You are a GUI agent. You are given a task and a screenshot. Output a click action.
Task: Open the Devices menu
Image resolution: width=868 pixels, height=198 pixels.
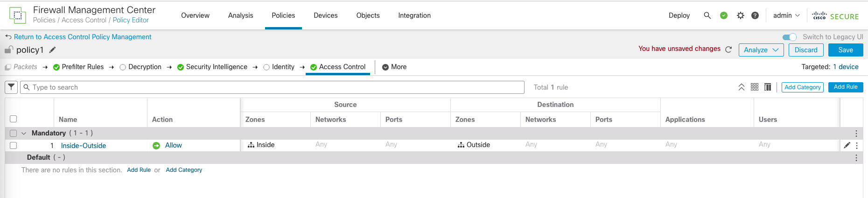(325, 15)
